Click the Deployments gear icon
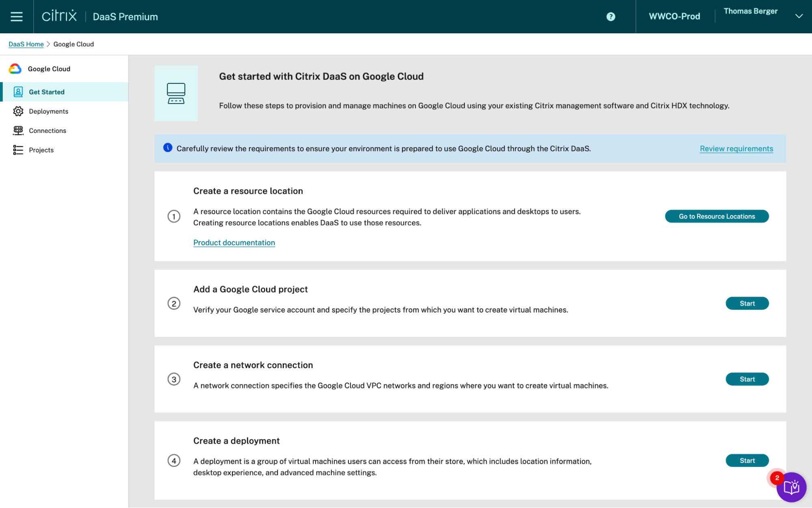This screenshot has height=508, width=812. pos(18,111)
